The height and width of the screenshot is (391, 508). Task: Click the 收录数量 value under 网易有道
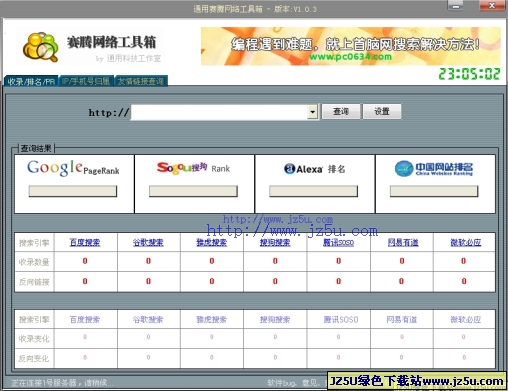(x=402, y=261)
